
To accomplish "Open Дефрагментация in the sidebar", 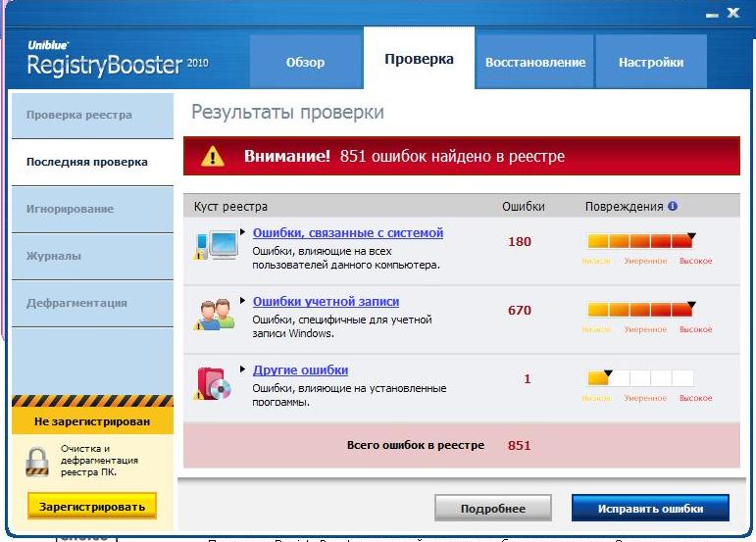I will [x=76, y=303].
